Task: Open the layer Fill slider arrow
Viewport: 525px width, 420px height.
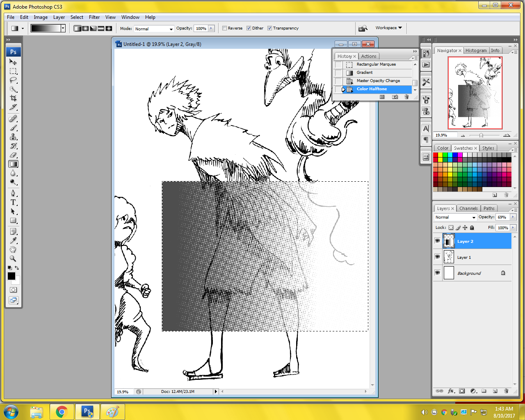Action: 513,228
